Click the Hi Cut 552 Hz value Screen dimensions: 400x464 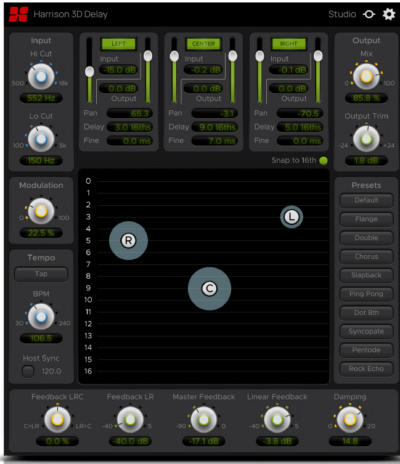[x=41, y=98]
